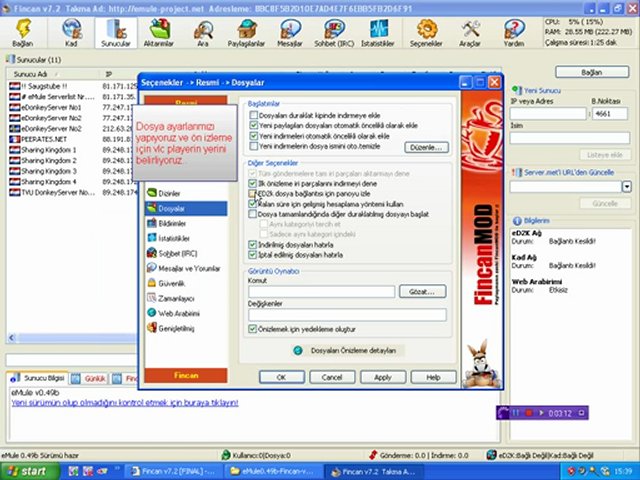The width and height of the screenshot is (640, 480).
Task: Open Sohbet (IRC) toolbar icon
Action: point(334,33)
